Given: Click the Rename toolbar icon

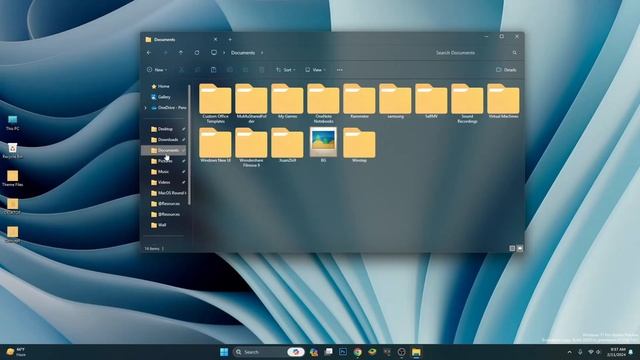Looking at the screenshot, I should tap(230, 70).
